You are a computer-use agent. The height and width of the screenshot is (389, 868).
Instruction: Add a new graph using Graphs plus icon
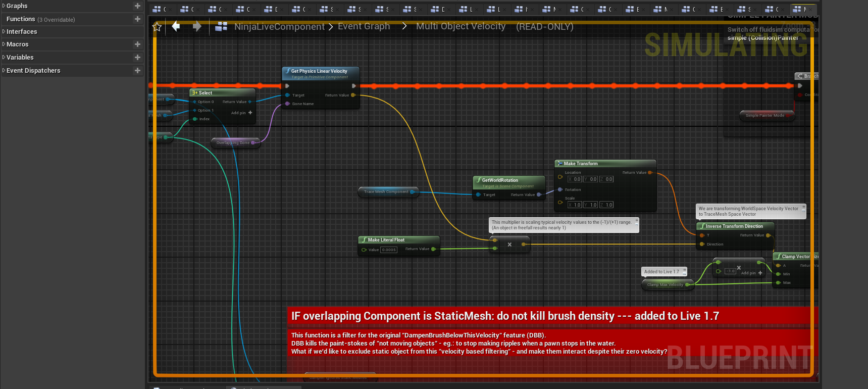pos(137,6)
